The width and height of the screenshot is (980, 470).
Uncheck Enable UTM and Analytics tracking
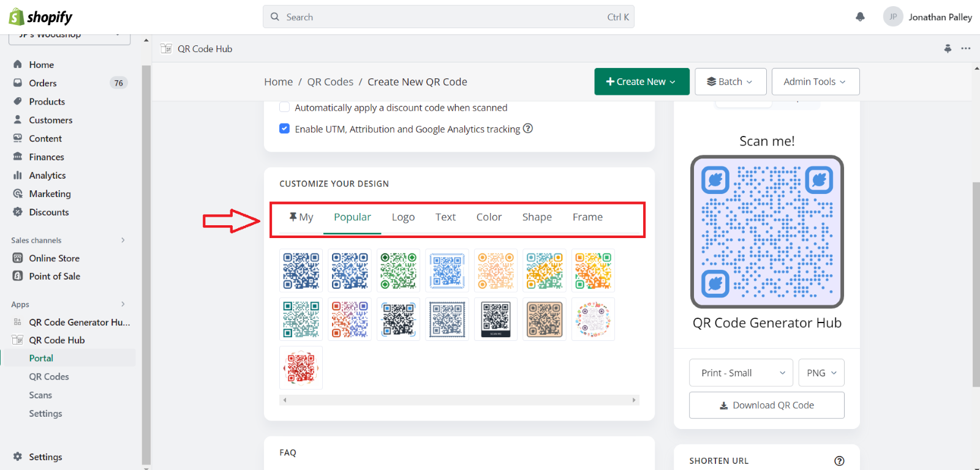pos(284,129)
